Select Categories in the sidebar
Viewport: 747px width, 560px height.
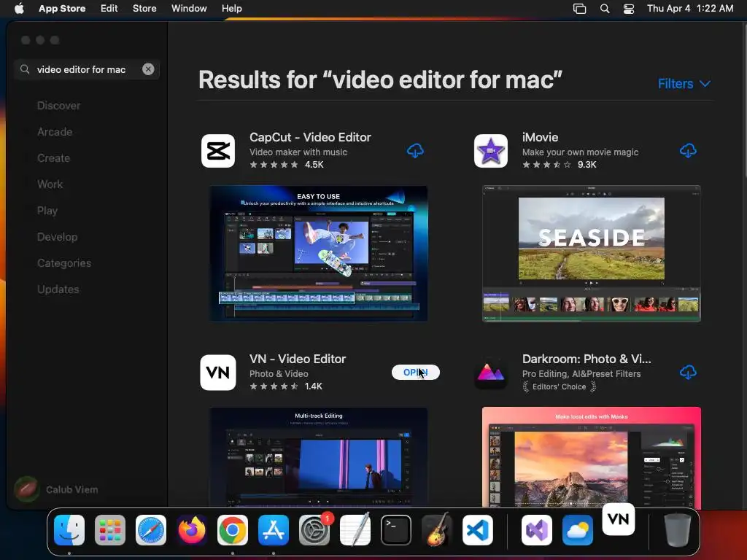[x=64, y=262]
